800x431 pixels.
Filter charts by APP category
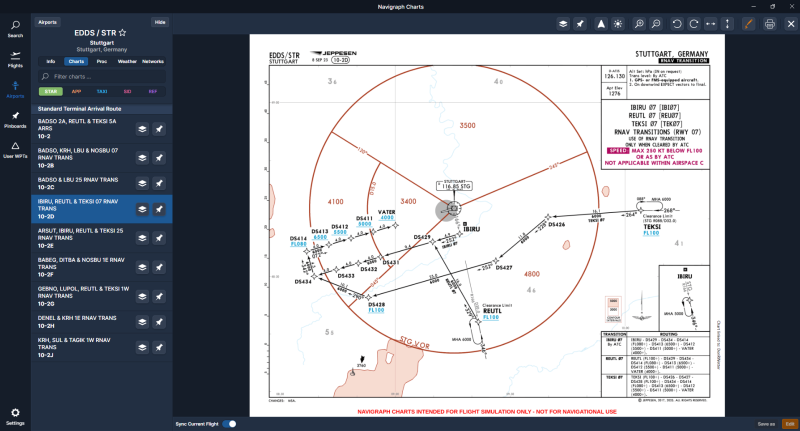pyautogui.click(x=76, y=91)
